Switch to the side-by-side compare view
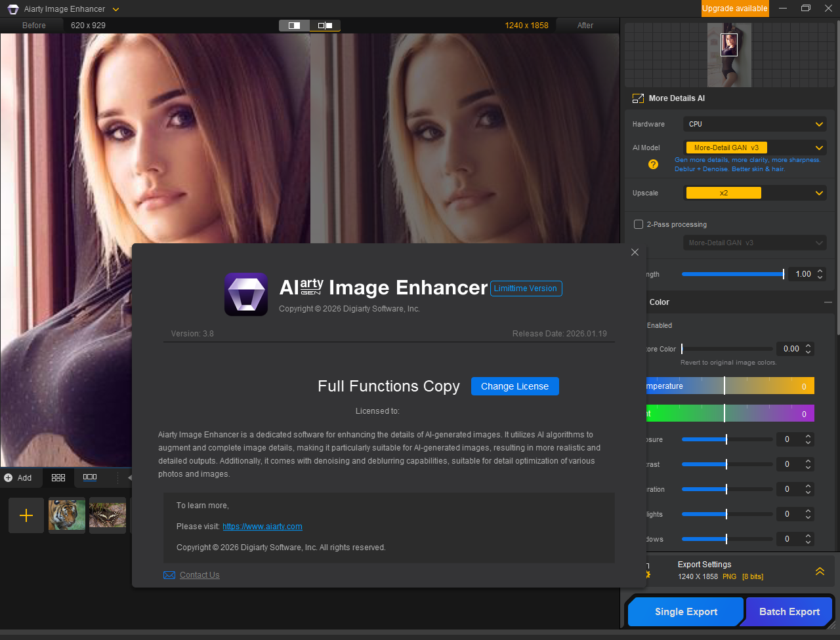The width and height of the screenshot is (840, 640). click(x=325, y=26)
